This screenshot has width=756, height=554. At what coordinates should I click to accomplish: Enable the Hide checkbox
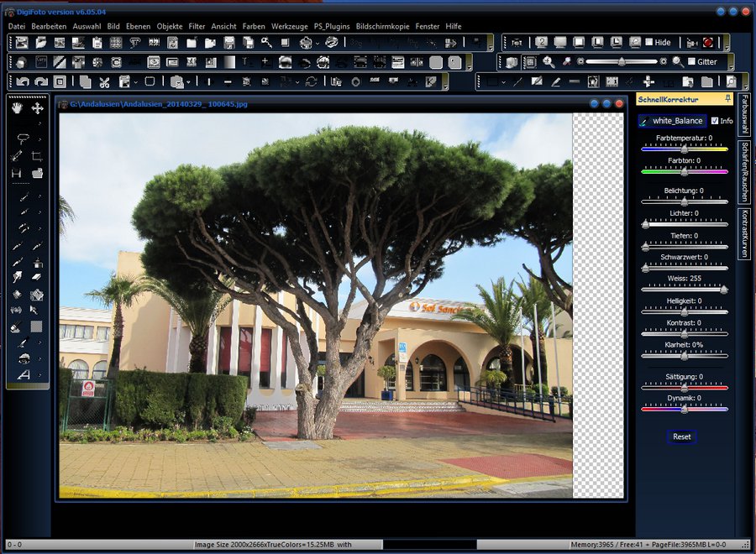pos(648,43)
